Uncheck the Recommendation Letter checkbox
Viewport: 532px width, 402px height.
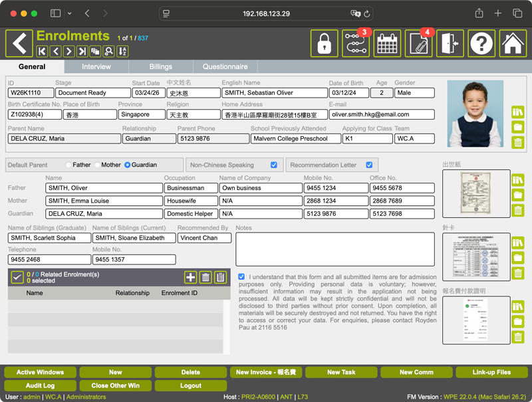point(369,165)
